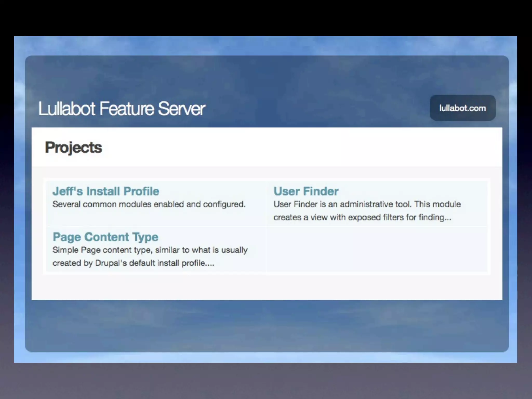Click the Projects page heading
This screenshot has width=532, height=399.
[73, 148]
